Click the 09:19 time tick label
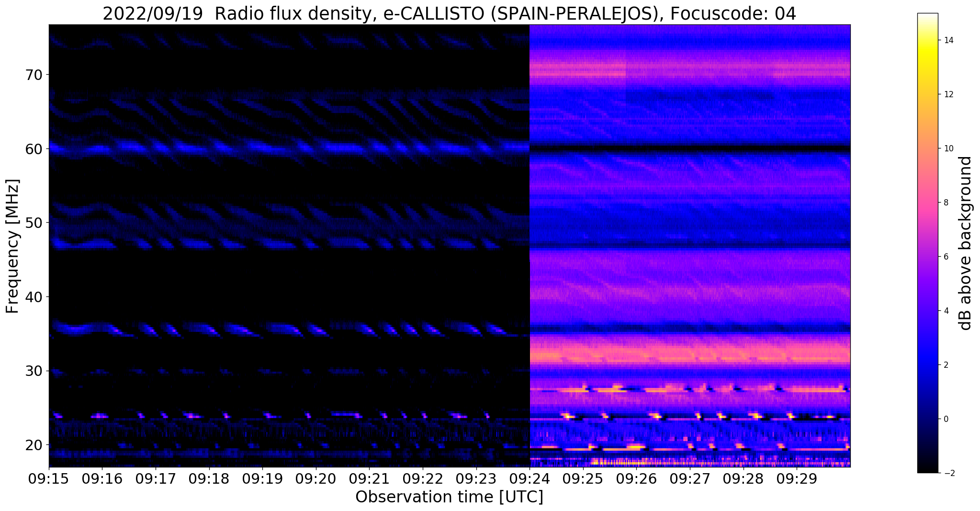 [x=262, y=479]
